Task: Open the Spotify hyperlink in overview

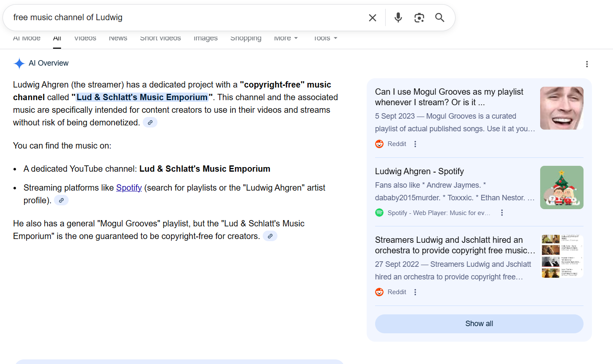Action: pos(129,188)
